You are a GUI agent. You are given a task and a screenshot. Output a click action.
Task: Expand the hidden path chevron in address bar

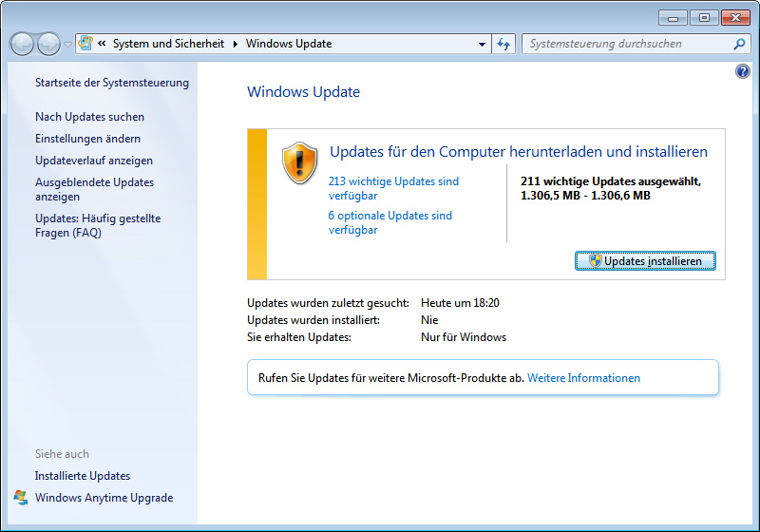click(x=102, y=44)
